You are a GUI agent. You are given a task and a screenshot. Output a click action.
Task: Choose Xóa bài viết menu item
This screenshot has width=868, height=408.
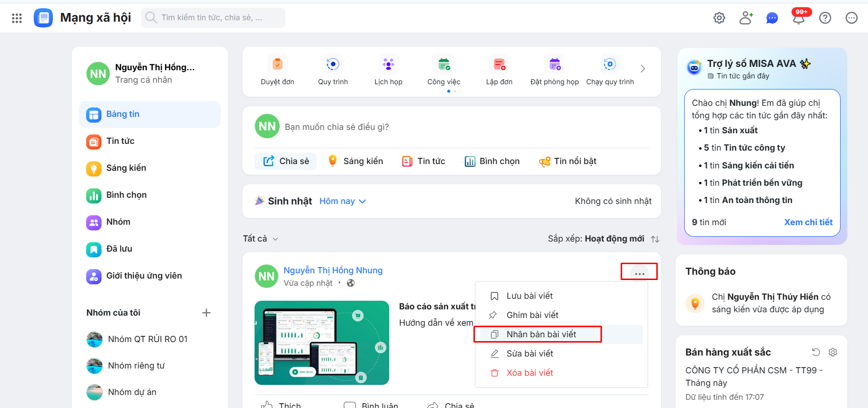pos(561,373)
